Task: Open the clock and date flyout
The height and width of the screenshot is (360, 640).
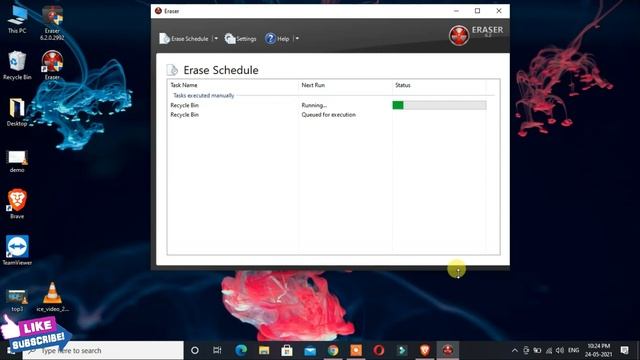Action: (x=598, y=350)
